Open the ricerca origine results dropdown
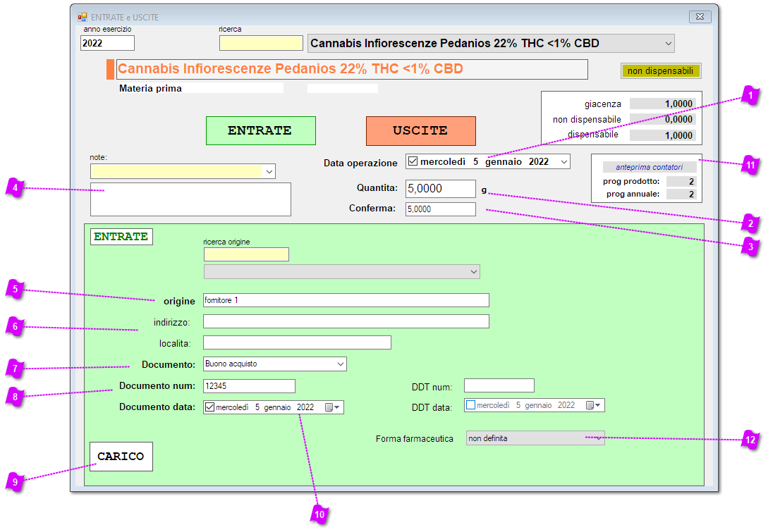 (474, 272)
